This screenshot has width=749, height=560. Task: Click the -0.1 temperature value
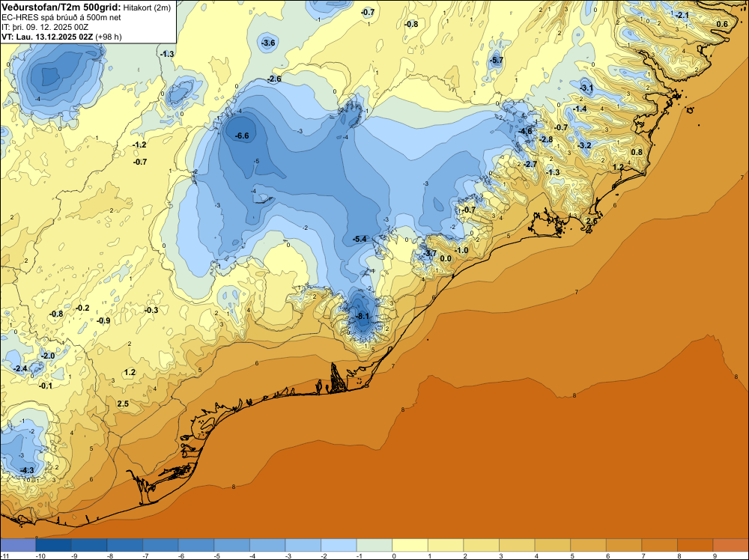pos(46,386)
